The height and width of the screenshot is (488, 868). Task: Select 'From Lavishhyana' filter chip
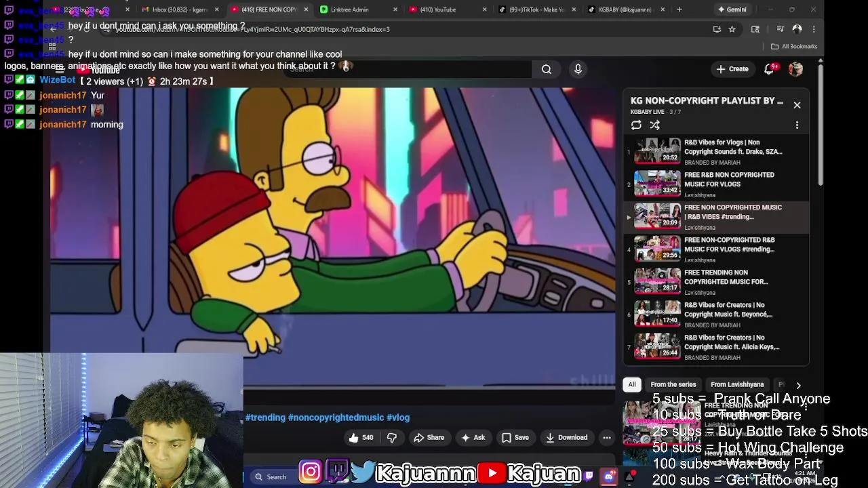click(x=737, y=384)
